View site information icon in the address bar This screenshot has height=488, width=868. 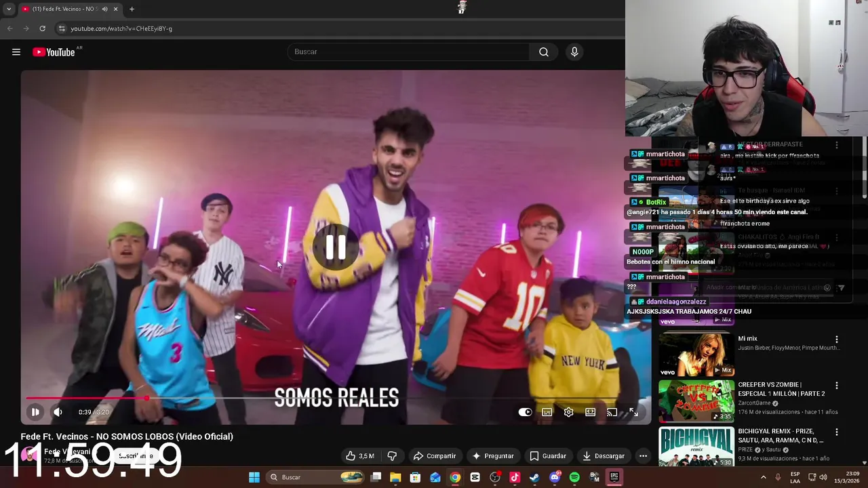[61, 28]
